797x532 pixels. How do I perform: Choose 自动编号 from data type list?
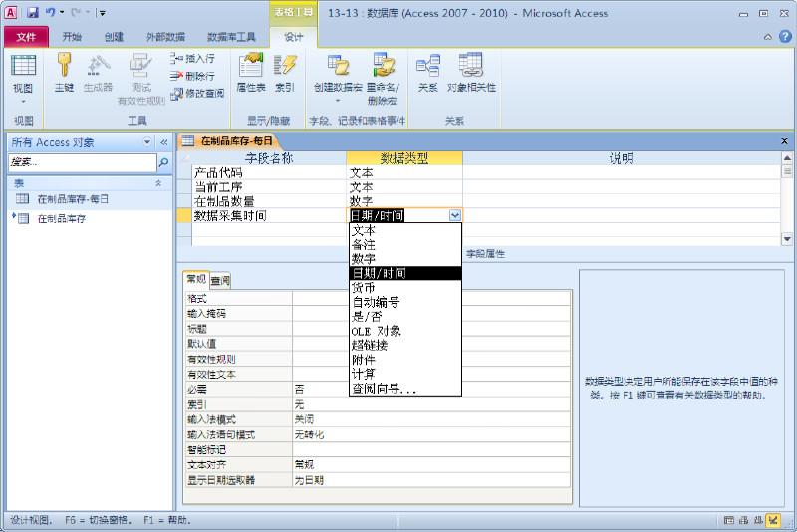(x=405, y=302)
